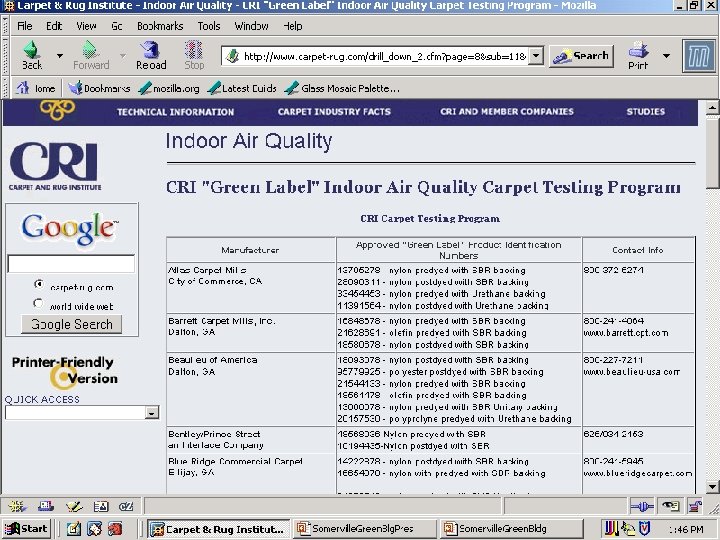Visit the www.blueridgecarpet.com link
This screenshot has width=720, height=540.
[x=638, y=473]
